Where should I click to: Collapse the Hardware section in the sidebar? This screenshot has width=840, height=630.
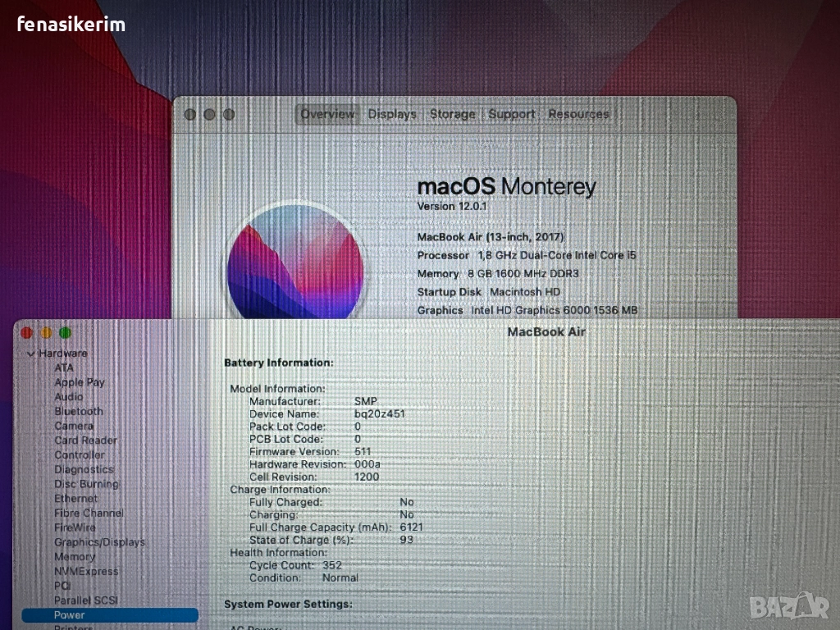pos(31,354)
